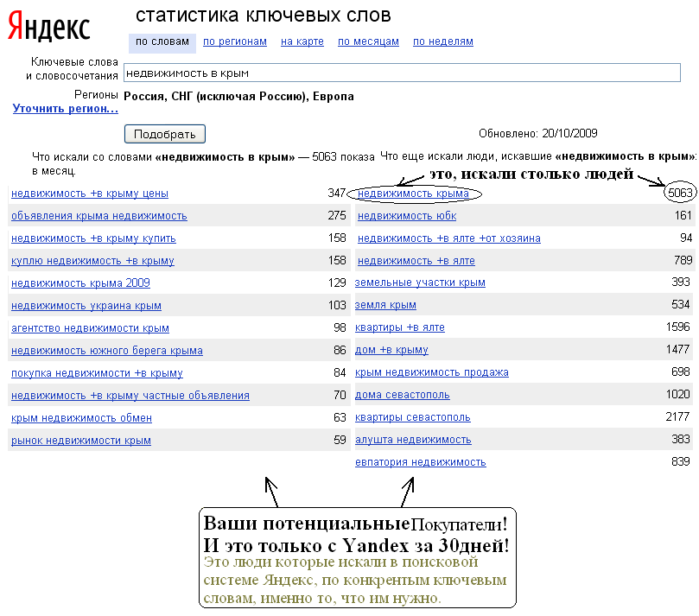Click the count 347 for 'недвижимость +в крыму цены'
Image resolution: width=699 pixels, height=616 pixels.
click(x=337, y=193)
